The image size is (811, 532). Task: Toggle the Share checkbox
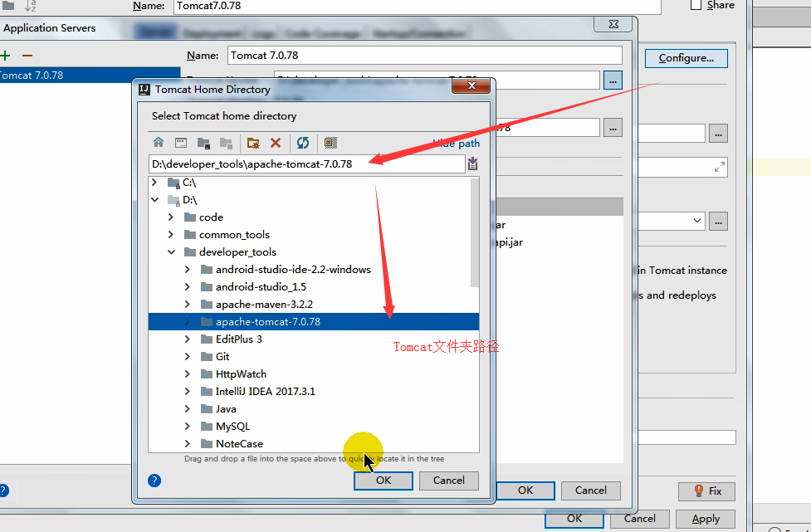696,5
